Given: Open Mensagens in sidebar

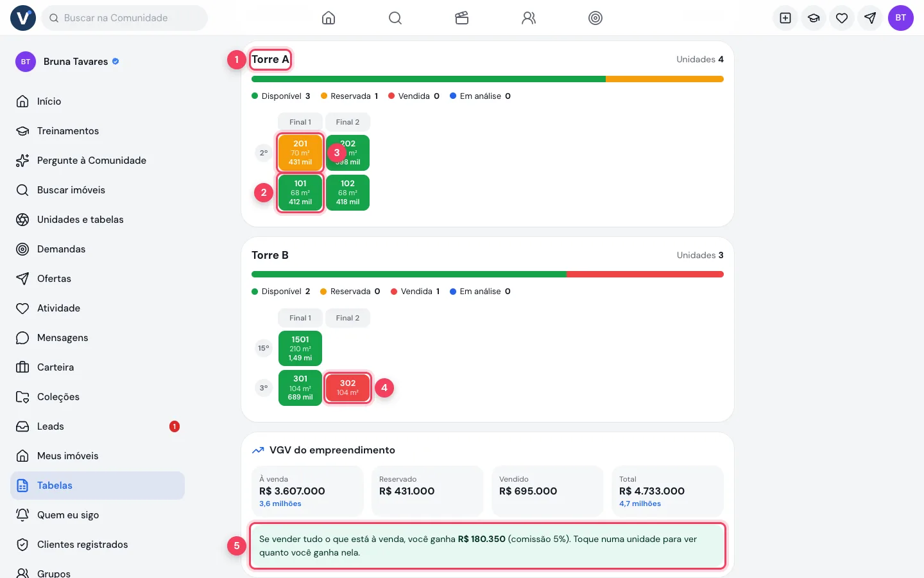Looking at the screenshot, I should (x=98, y=338).
